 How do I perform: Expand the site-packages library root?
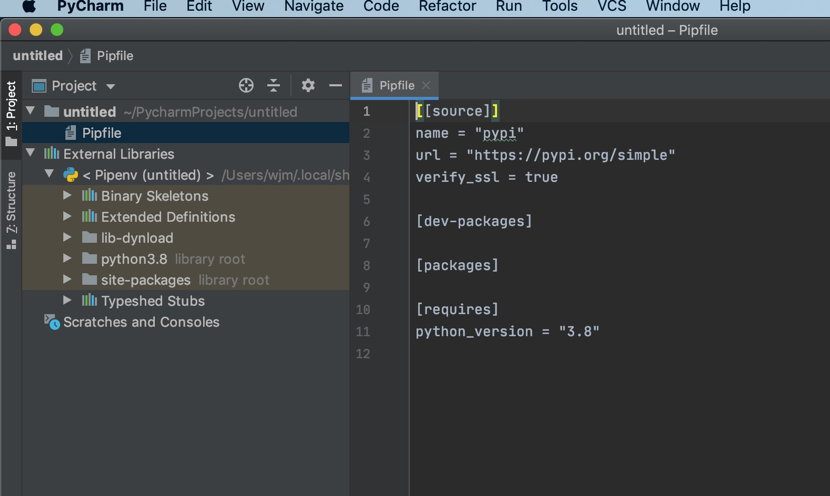[x=67, y=280]
